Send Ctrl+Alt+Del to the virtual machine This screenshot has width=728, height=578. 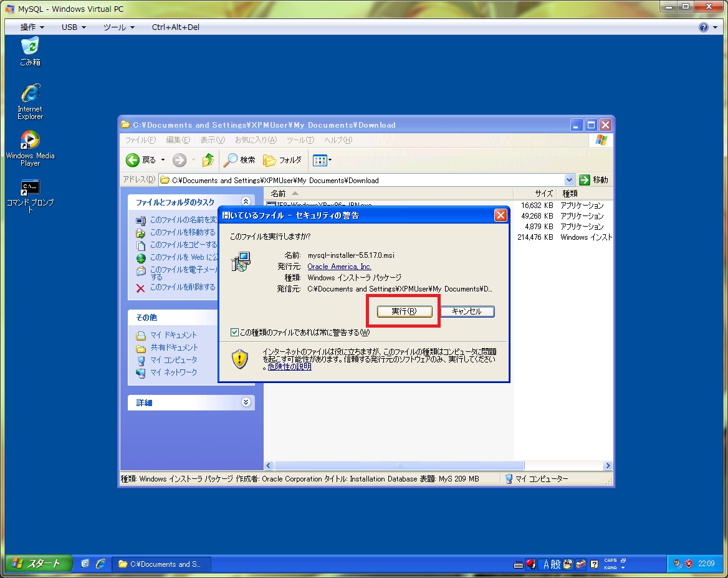click(x=176, y=27)
